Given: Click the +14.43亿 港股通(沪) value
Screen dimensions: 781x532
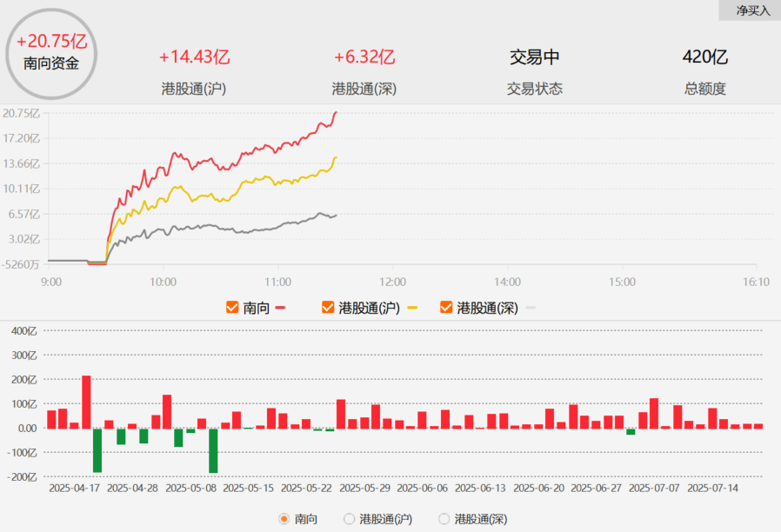Looking at the screenshot, I should (194, 57).
